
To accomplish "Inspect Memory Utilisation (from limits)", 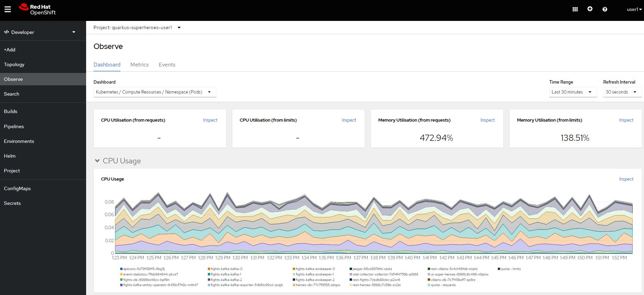I will point(626,120).
